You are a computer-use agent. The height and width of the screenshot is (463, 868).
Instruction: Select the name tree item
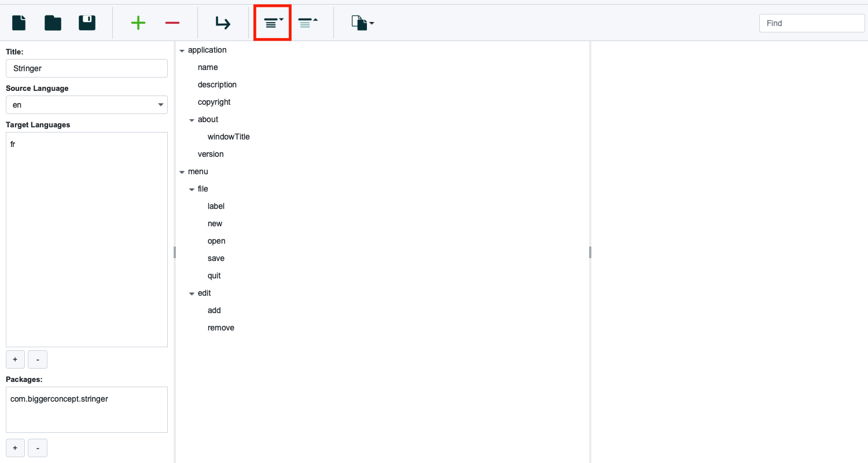(208, 67)
